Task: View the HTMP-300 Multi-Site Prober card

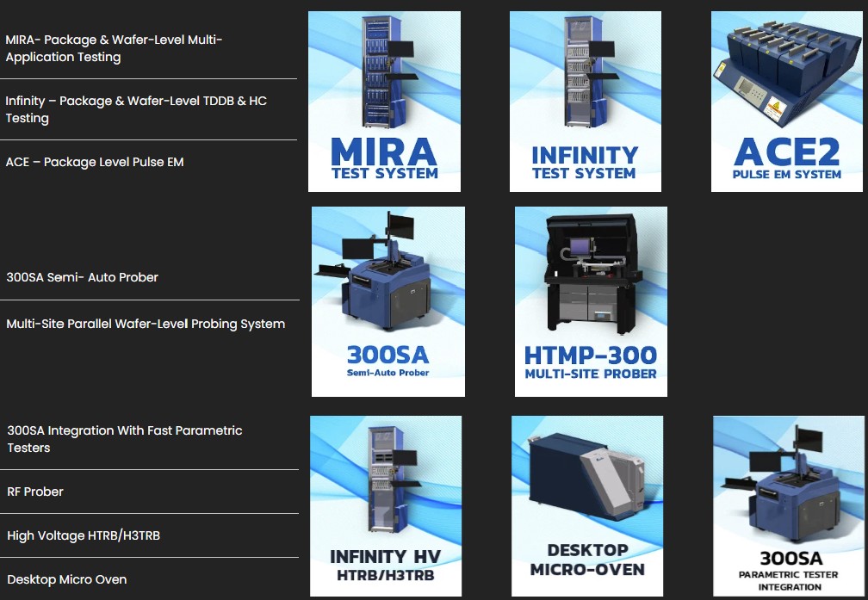Action: pos(591,301)
